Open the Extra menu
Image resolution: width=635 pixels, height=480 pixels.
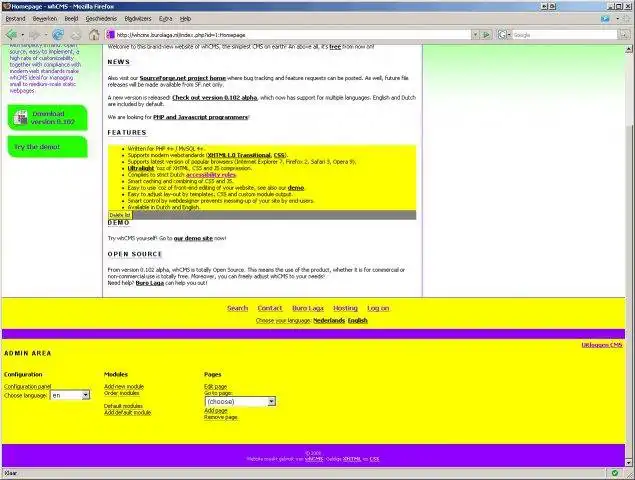pyautogui.click(x=165, y=19)
